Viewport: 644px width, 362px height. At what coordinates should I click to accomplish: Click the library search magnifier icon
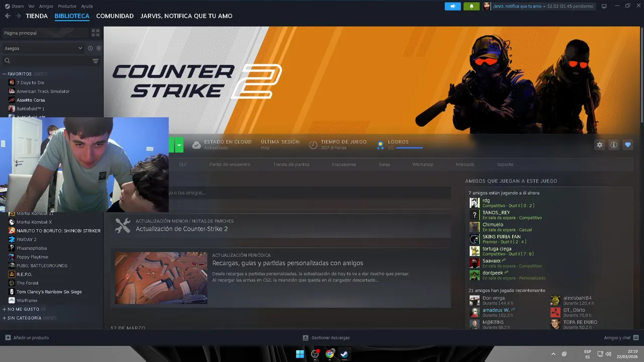click(8, 61)
